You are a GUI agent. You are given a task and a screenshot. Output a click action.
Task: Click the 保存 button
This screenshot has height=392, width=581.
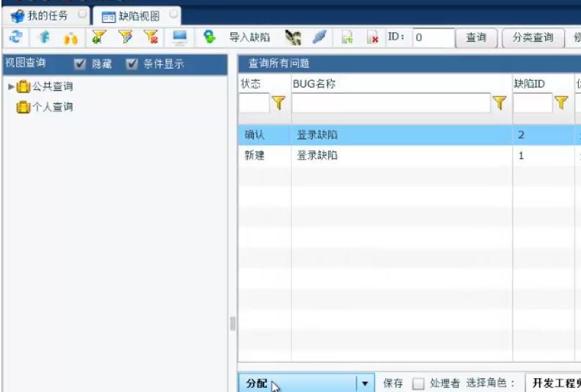[x=392, y=383]
